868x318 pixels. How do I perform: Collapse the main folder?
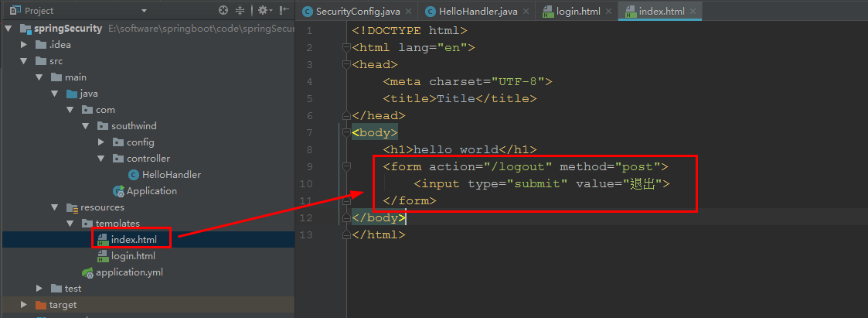pos(39,77)
